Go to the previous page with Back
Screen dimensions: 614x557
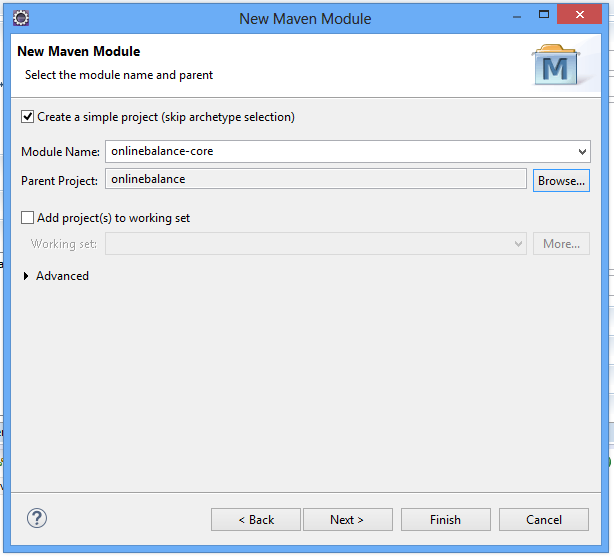256,519
